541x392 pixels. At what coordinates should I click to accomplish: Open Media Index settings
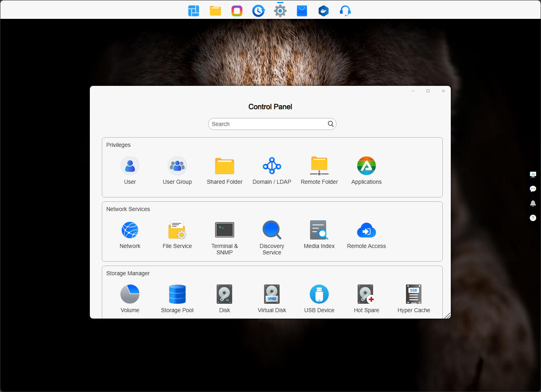(x=319, y=230)
